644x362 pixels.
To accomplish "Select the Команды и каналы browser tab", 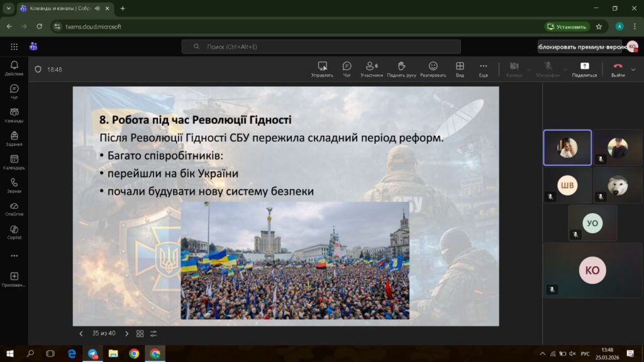I will coord(60,8).
